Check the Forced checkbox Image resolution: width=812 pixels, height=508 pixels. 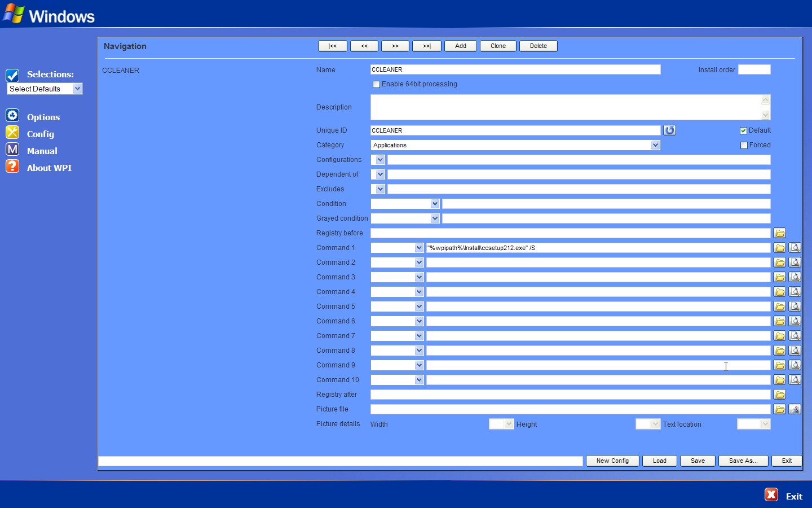point(744,145)
